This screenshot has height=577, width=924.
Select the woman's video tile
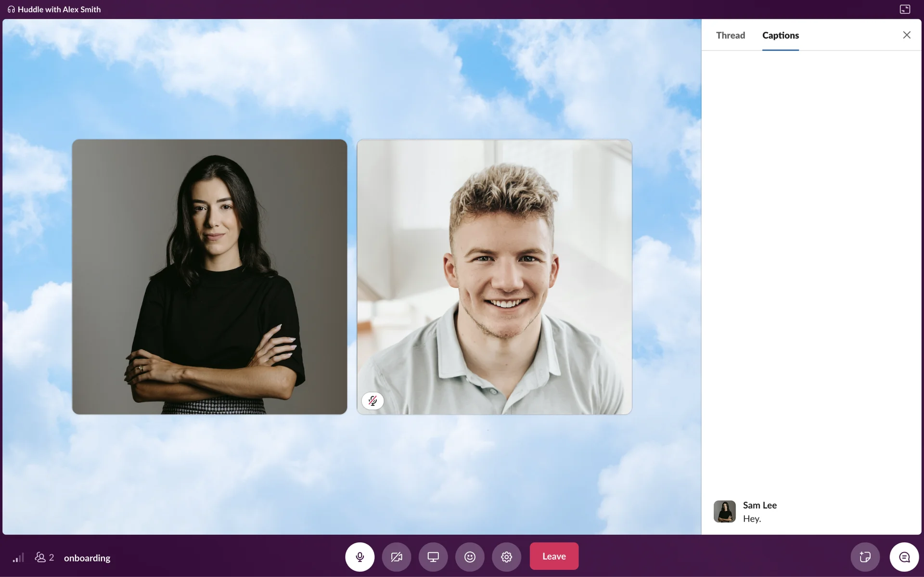coord(209,277)
